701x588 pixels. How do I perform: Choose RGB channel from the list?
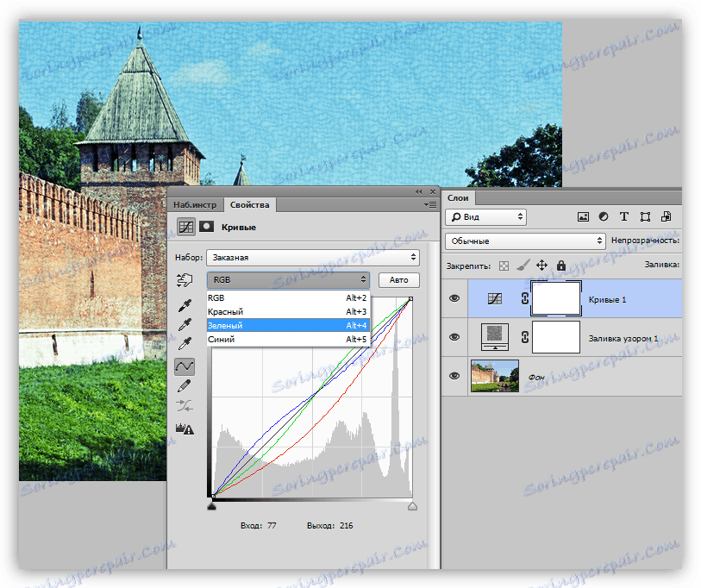point(288,297)
